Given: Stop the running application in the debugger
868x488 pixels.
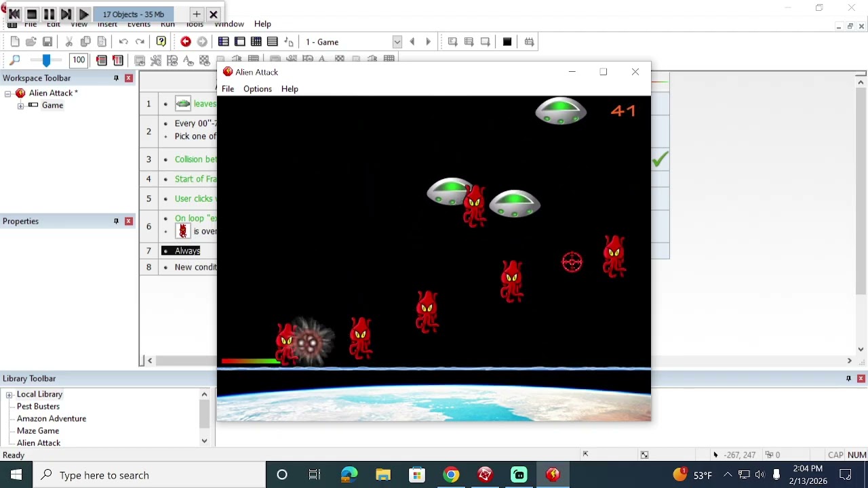Looking at the screenshot, I should coord(32,14).
